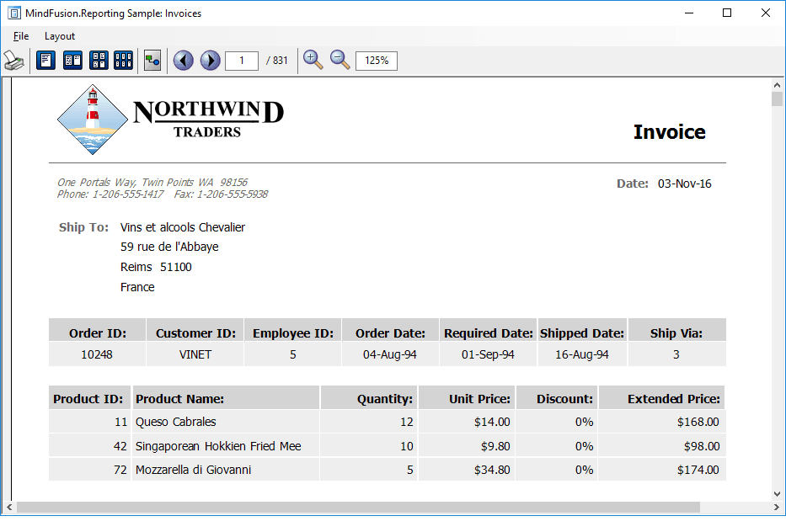Go to the next page arrow
This screenshot has height=532, width=786.
210,61
